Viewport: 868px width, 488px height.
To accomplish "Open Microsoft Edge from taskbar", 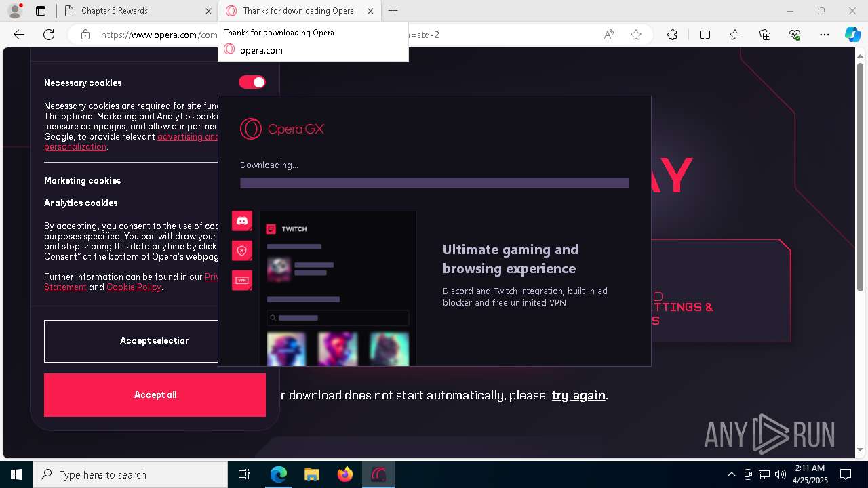I will tap(279, 474).
